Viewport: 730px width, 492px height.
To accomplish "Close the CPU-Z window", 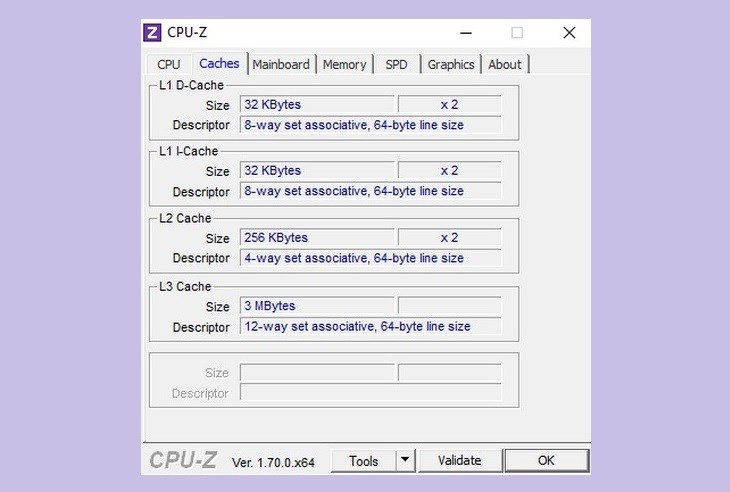I will coord(569,32).
